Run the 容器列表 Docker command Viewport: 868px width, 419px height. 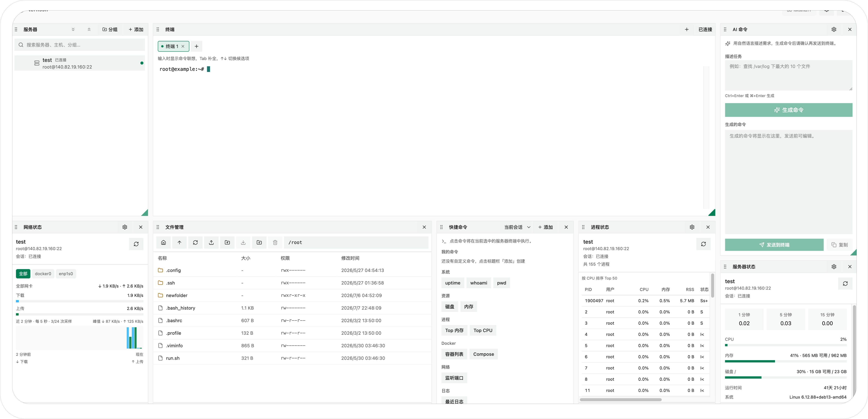[454, 354]
